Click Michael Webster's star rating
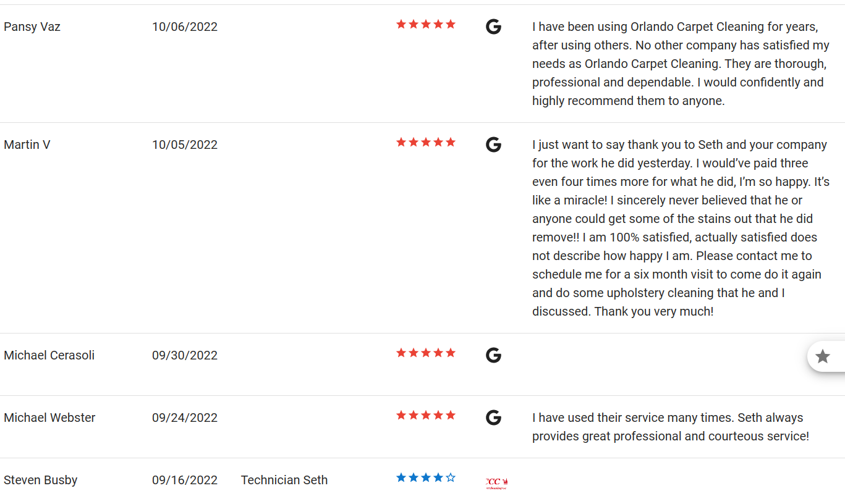Viewport: 845px width, 504px height. pos(426,415)
